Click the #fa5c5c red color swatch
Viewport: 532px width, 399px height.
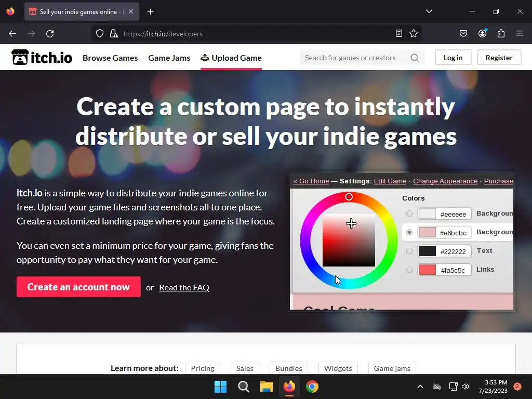[427, 270]
